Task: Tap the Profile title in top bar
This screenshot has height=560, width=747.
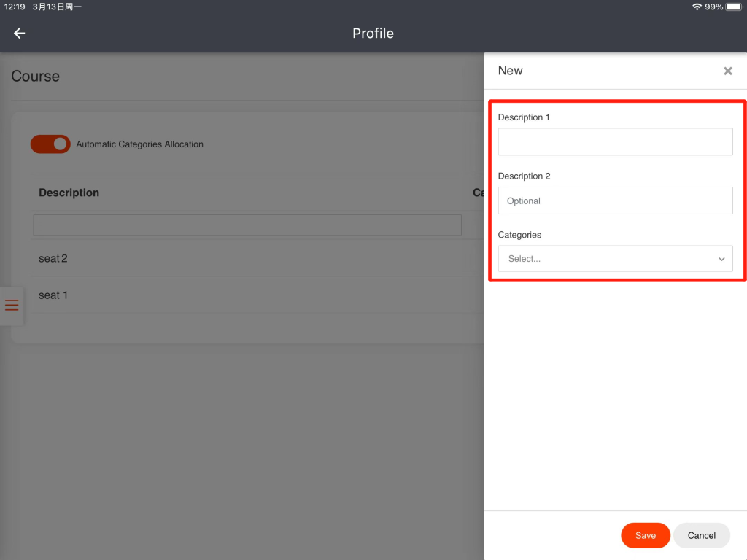Action: point(373,34)
